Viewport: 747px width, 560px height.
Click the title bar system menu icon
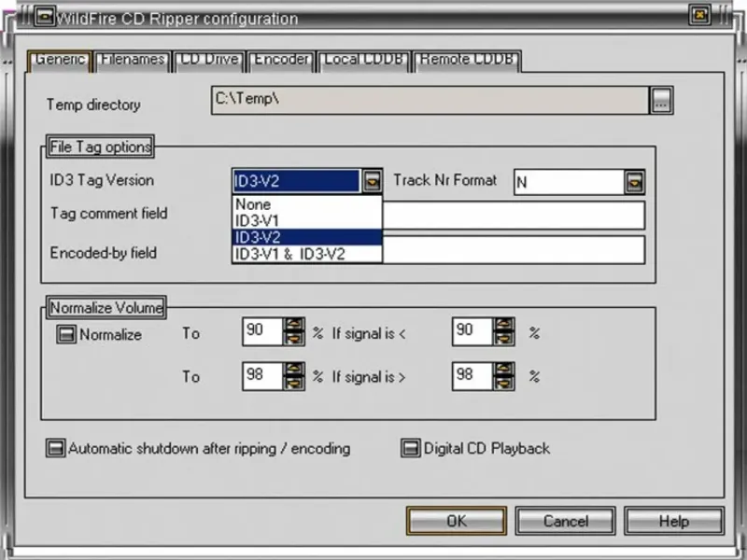pyautogui.click(x=44, y=17)
